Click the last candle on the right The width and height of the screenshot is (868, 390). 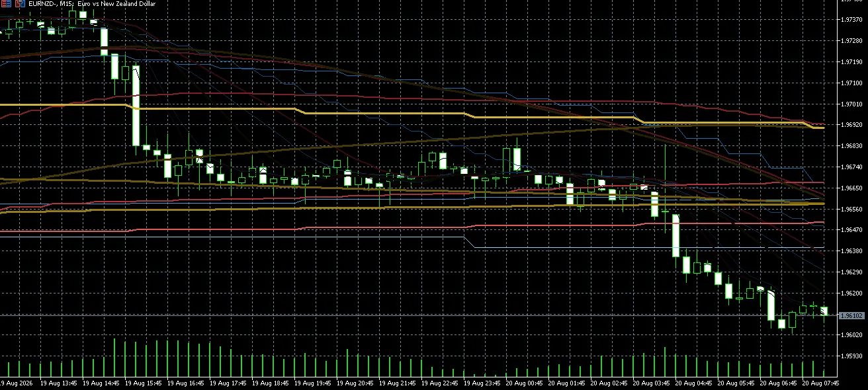pos(824,311)
